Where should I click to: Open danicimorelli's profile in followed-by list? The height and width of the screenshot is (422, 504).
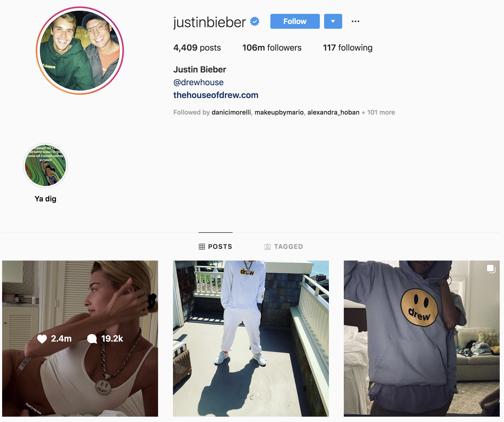tap(231, 112)
